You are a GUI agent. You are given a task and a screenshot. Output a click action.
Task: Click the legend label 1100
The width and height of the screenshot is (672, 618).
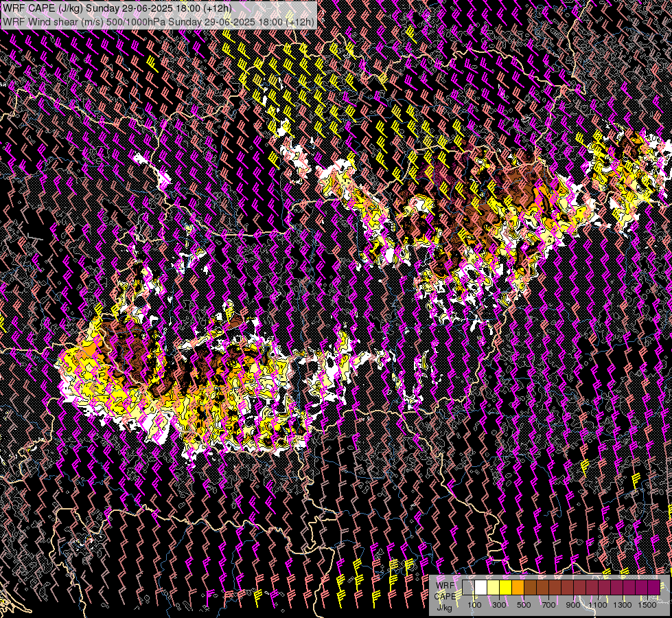597,605
